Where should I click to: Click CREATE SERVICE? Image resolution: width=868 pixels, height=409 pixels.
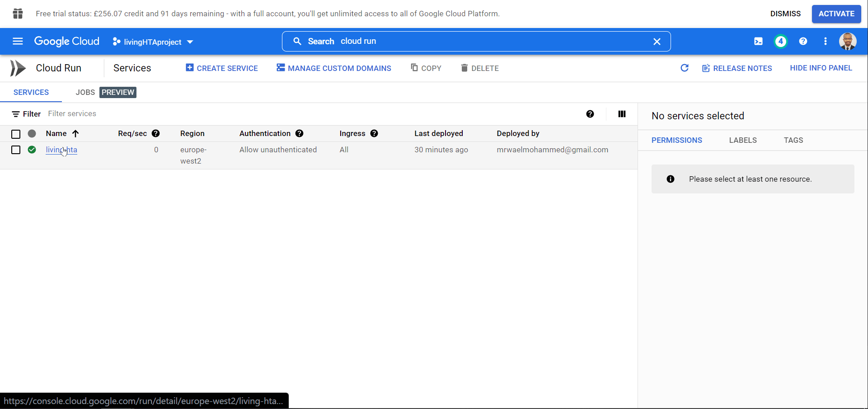221,68
